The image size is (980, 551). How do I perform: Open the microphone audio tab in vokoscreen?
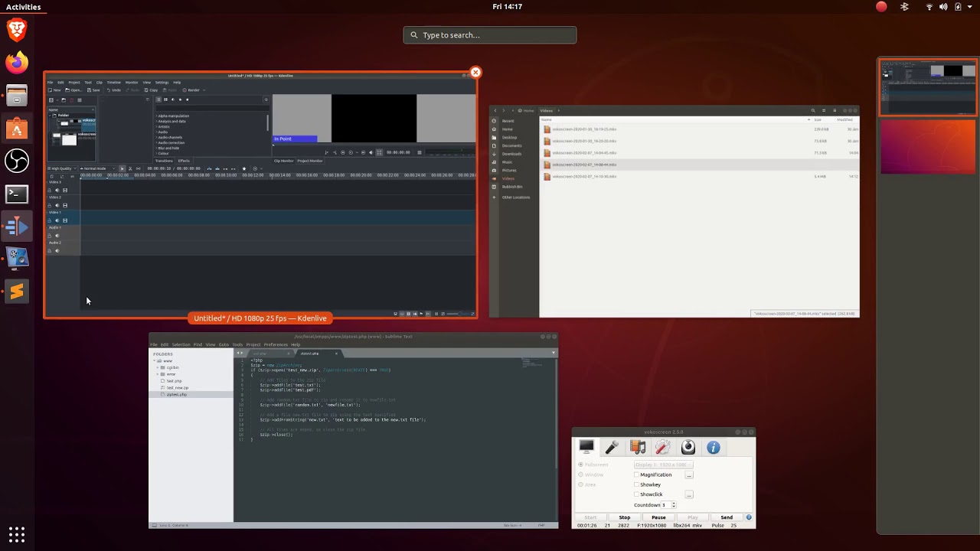[x=612, y=447]
